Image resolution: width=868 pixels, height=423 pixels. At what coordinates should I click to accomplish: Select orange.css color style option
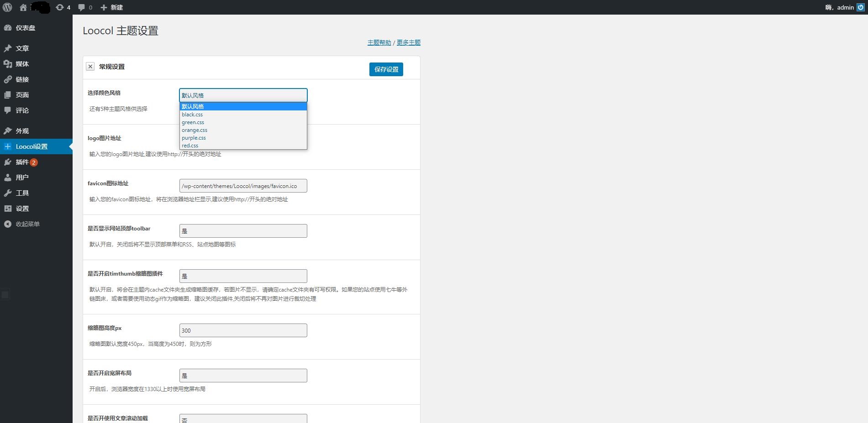click(243, 130)
